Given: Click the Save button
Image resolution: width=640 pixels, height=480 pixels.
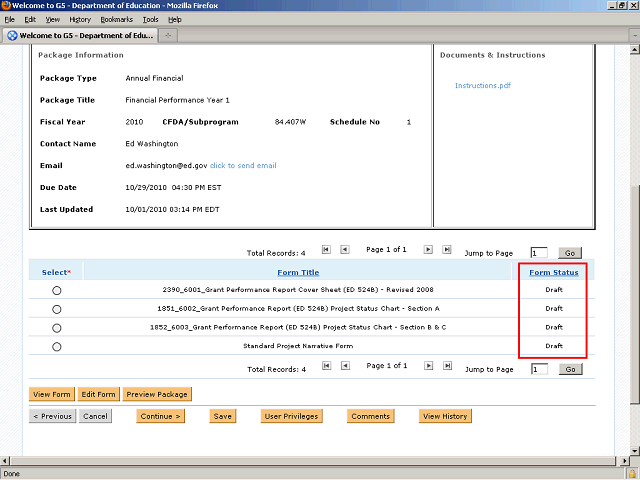Looking at the screenshot, I should [222, 416].
